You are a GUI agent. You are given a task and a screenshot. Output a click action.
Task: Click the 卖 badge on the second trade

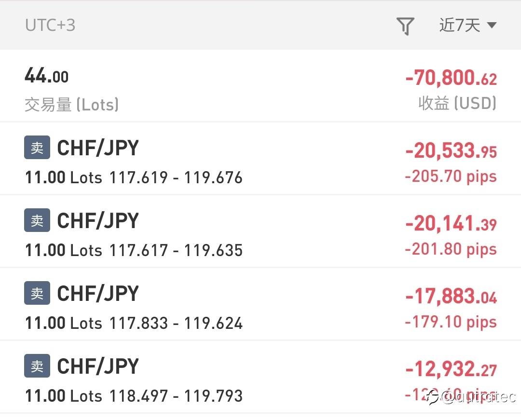[37, 220]
